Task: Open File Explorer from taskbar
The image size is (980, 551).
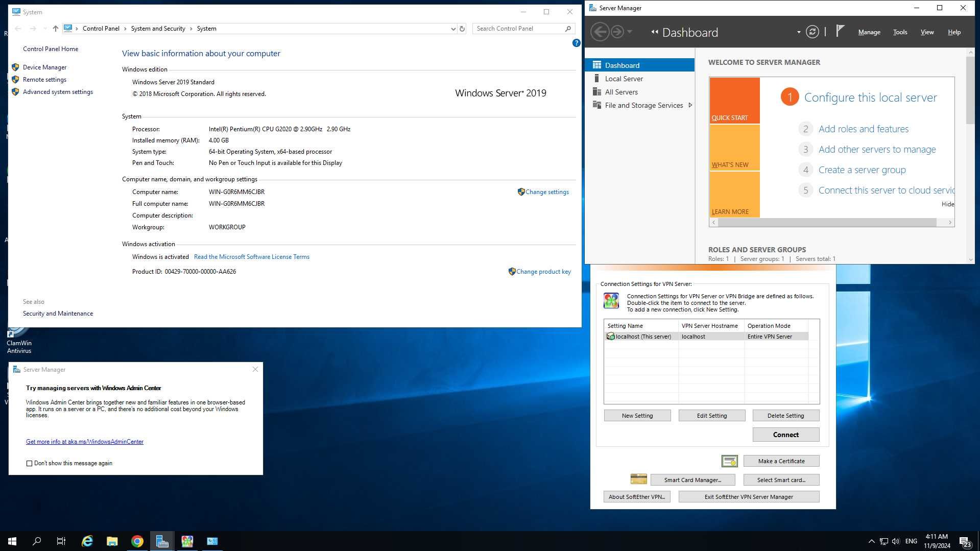Action: click(x=112, y=541)
